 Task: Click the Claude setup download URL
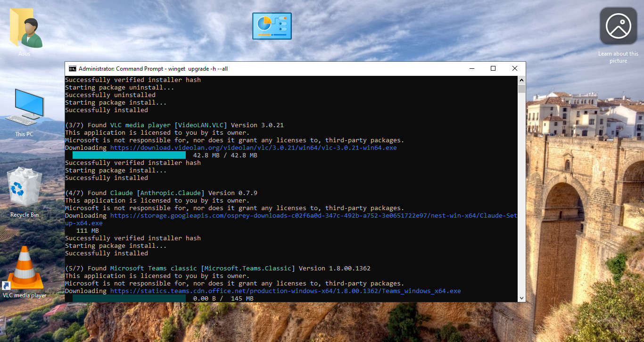coord(291,219)
